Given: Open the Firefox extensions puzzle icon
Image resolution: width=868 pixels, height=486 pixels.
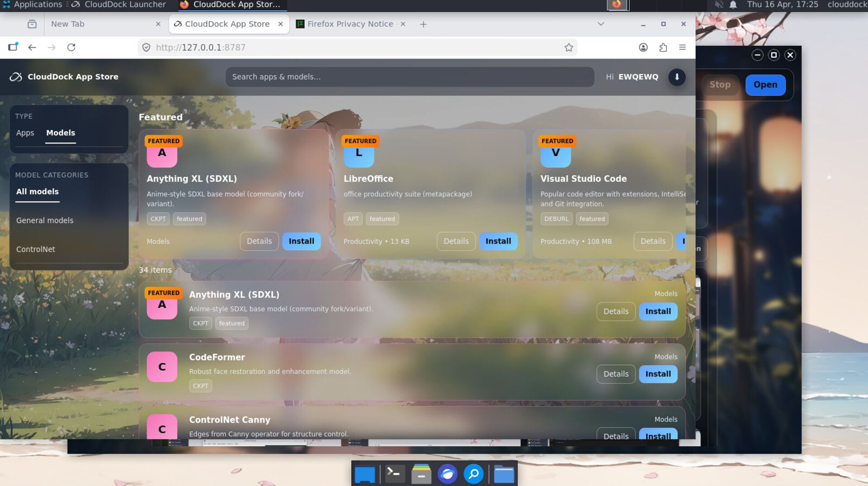Looking at the screenshot, I should click(663, 48).
